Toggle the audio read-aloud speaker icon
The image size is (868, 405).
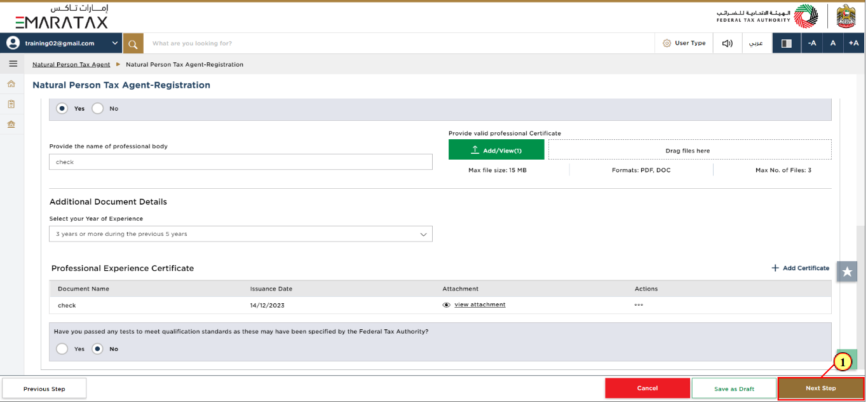(728, 43)
